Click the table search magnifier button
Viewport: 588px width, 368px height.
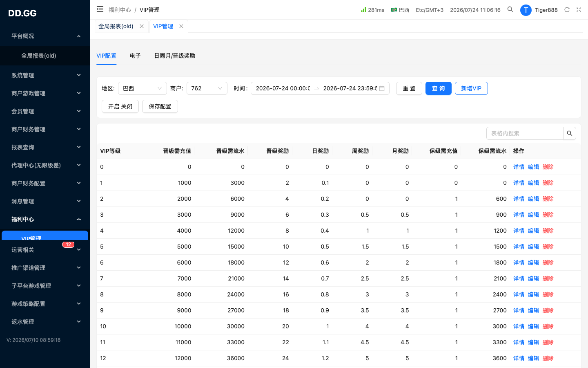[x=570, y=133]
